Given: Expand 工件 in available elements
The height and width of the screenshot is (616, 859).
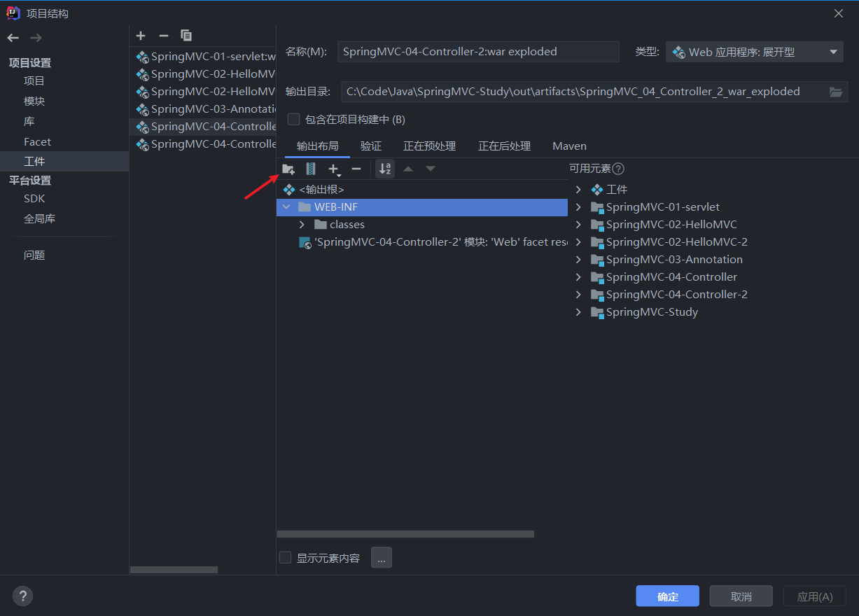Looking at the screenshot, I should [x=578, y=190].
